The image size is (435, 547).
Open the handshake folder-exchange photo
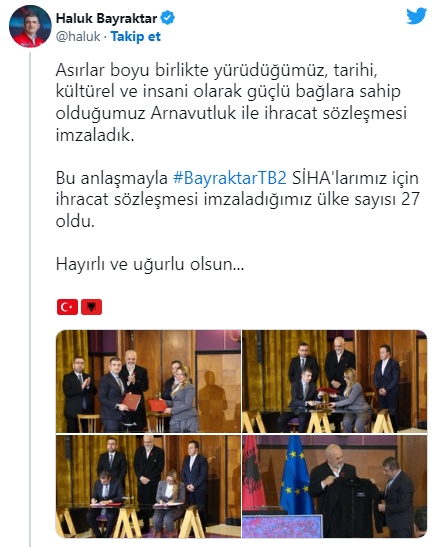click(148, 381)
